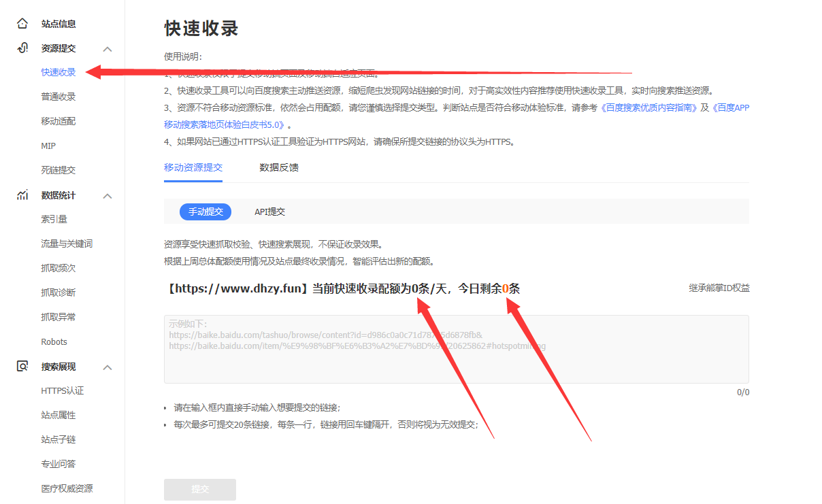The width and height of the screenshot is (822, 504).
Task: Collapse the 数据统计 section chevron
Action: (x=108, y=196)
